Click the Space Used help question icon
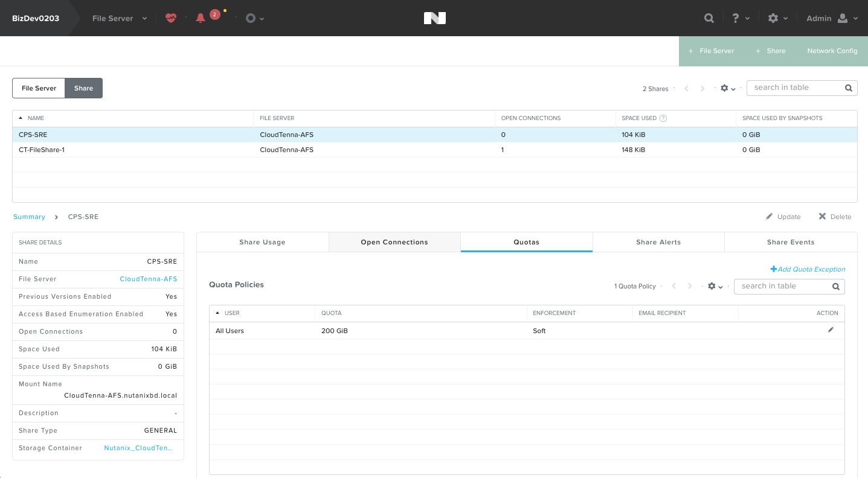This screenshot has width=868, height=478. [x=663, y=118]
